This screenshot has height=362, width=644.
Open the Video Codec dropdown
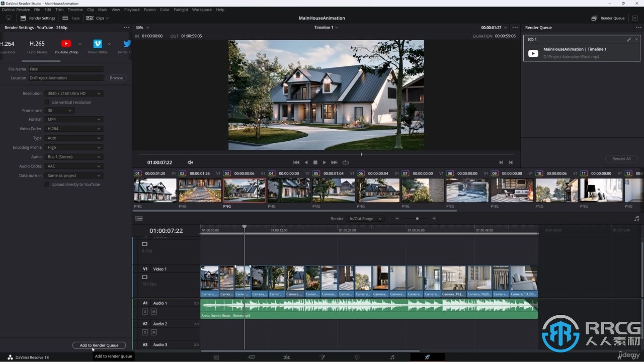coord(74,129)
